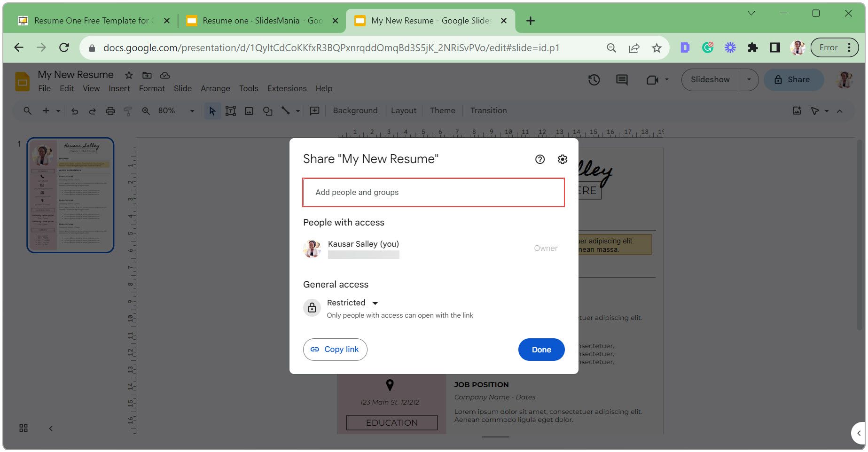Screen dimensions: 868x452
Task: Focus the Add people and groups field
Action: pos(434,193)
